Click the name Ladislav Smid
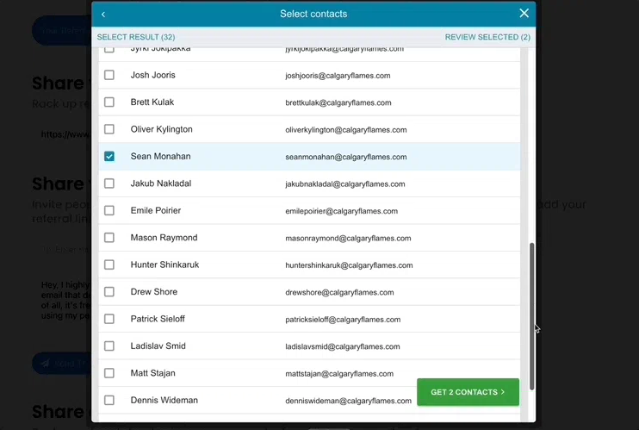Viewport: 640px width, 430px height. point(158,346)
